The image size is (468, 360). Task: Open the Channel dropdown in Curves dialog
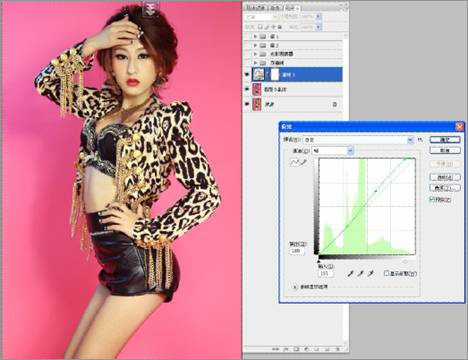pyautogui.click(x=332, y=151)
